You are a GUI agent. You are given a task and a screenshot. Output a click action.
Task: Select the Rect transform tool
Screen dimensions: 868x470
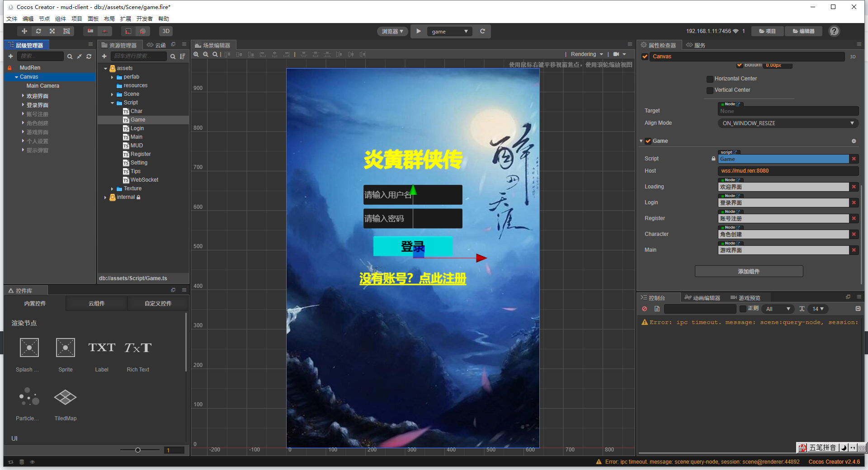66,31
